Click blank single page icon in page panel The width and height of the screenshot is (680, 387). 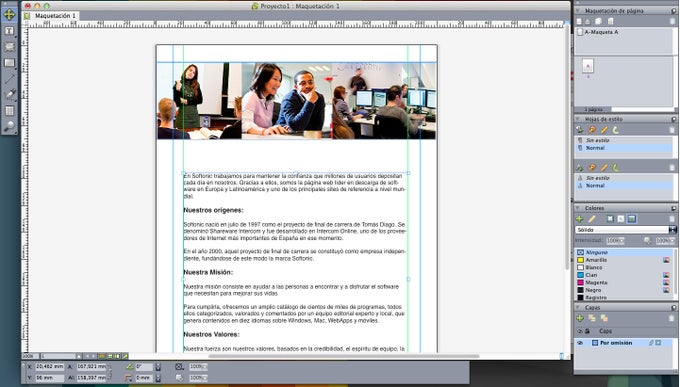[579, 21]
